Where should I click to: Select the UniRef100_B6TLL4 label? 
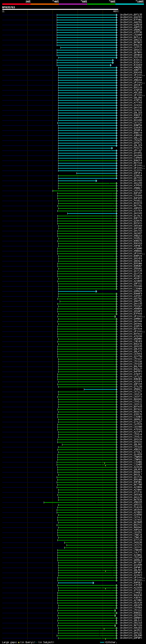coord(131,37)
